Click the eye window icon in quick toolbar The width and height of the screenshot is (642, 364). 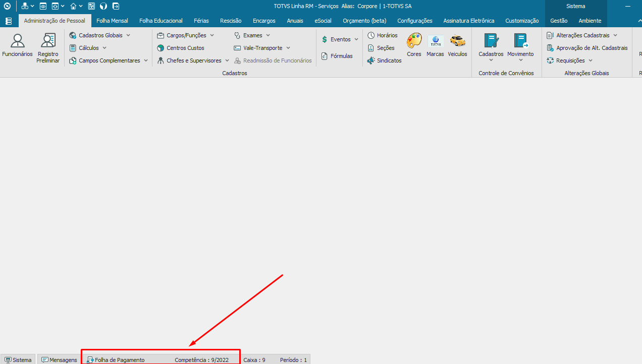click(43, 6)
